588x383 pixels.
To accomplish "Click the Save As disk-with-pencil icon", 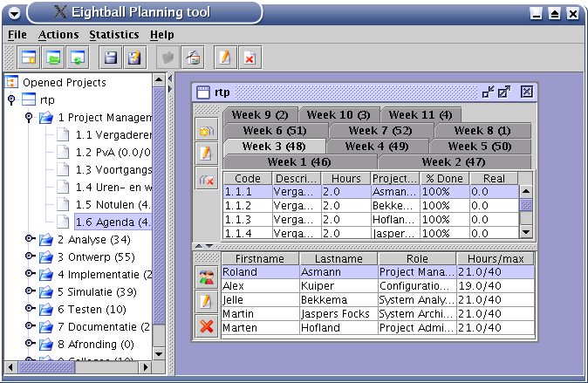I will tap(134, 58).
